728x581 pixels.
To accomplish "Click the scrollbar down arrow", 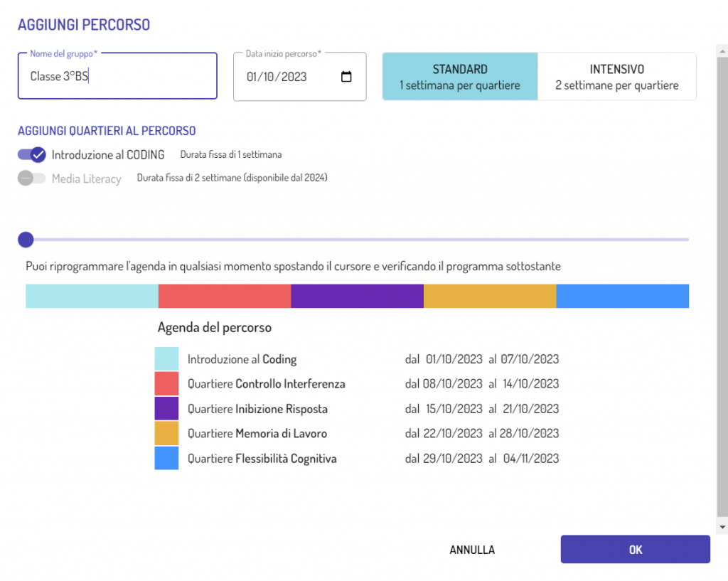I will click(722, 527).
